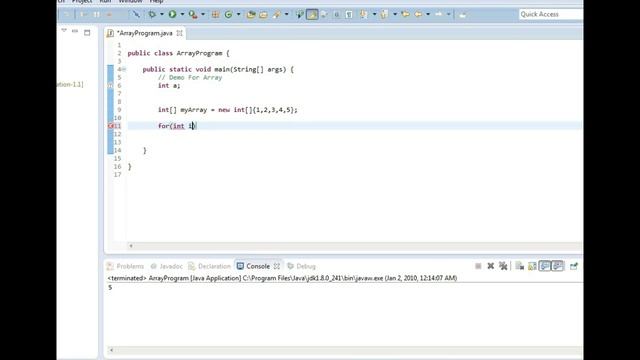Click the '// Demo For Array' comment
The image size is (640, 360).
pos(190,78)
